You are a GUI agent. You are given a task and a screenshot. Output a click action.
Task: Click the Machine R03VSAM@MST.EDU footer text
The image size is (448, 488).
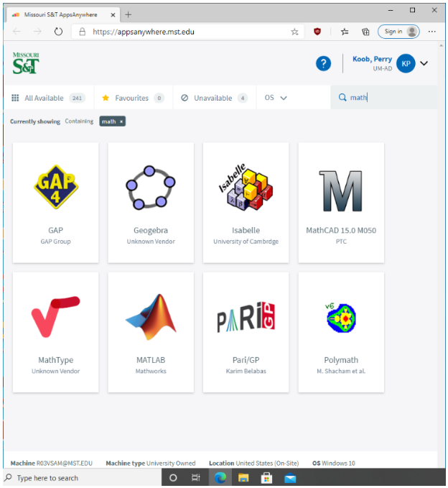[51, 463]
